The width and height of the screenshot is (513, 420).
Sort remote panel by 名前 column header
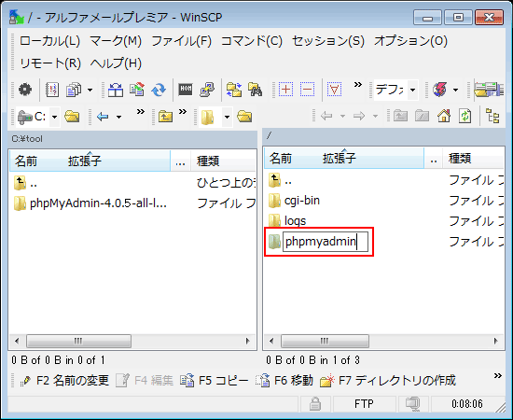click(x=344, y=158)
